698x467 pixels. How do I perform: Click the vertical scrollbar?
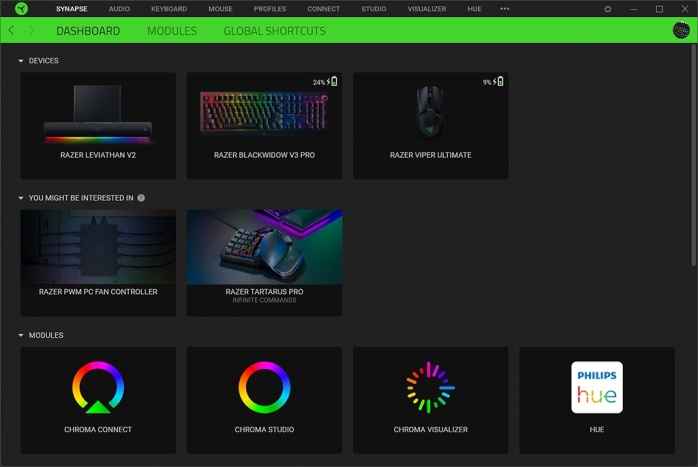694,156
